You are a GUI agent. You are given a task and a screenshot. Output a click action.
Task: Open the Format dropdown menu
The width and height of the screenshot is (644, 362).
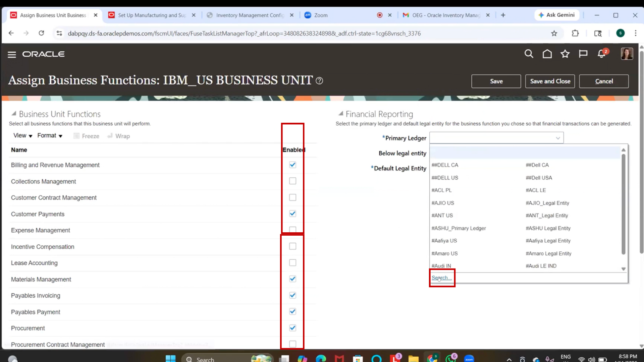click(50, 135)
